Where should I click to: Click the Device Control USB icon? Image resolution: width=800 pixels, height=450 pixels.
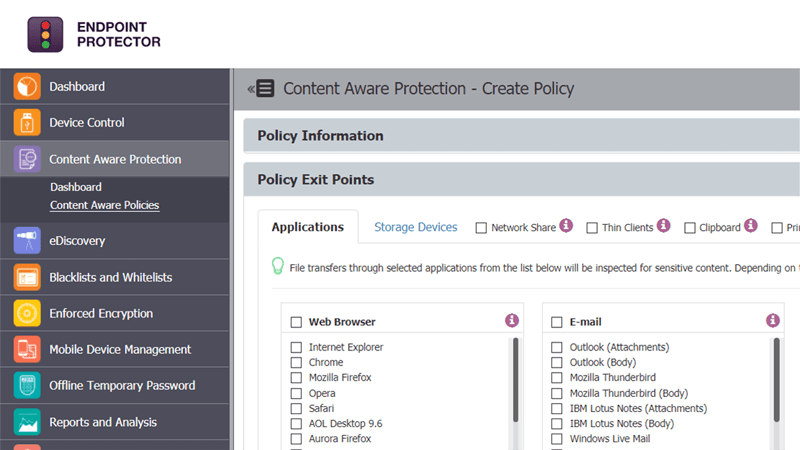27,122
